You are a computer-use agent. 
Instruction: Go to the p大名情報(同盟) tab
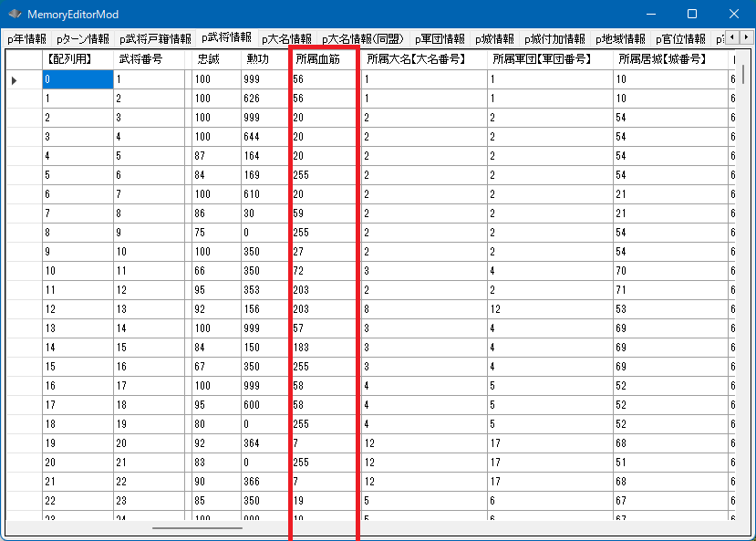pyautogui.click(x=363, y=39)
